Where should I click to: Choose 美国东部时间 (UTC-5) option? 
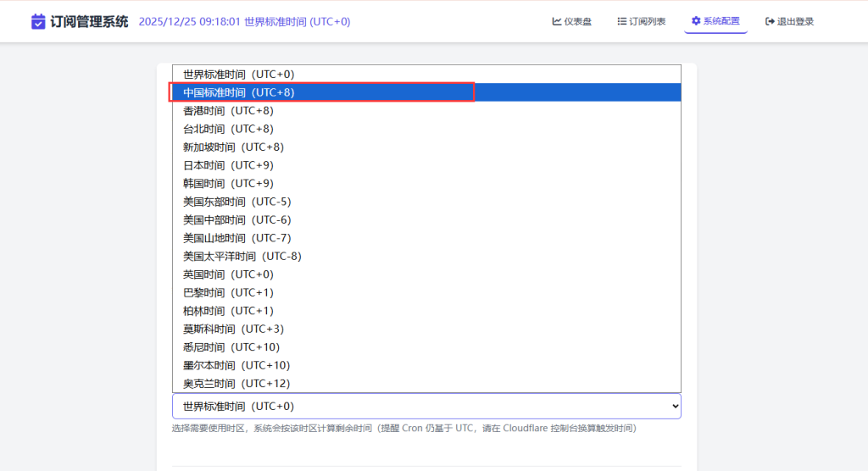point(236,202)
